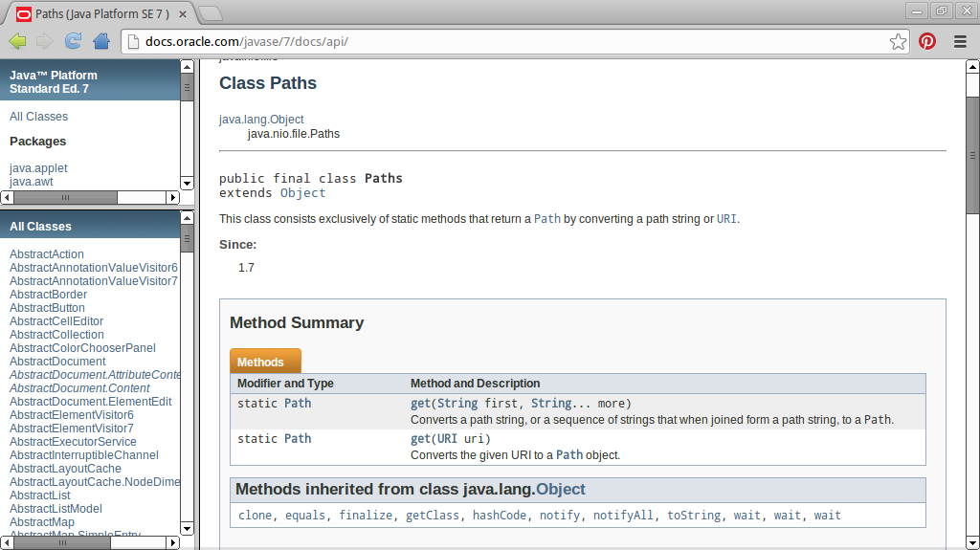Open the inherited getClass method
This screenshot has height=550, width=980.
(x=432, y=516)
